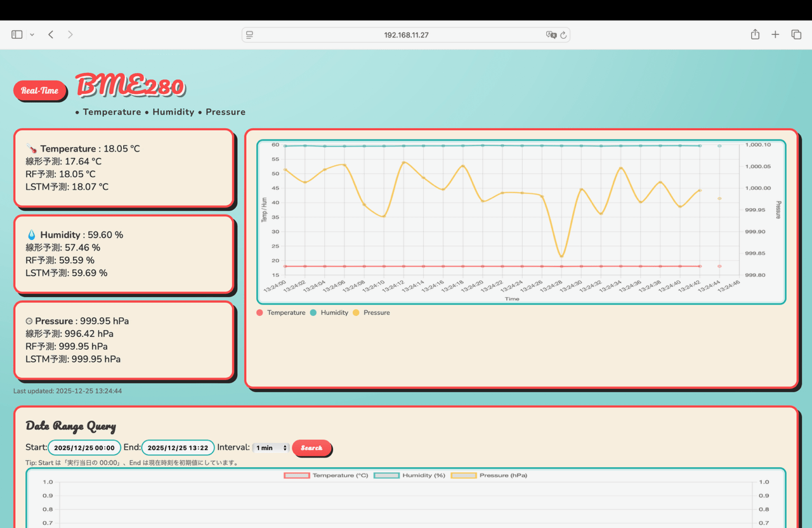Click the address bar showing 192.168.11.27
This screenshot has width=812, height=528.
(x=406, y=35)
